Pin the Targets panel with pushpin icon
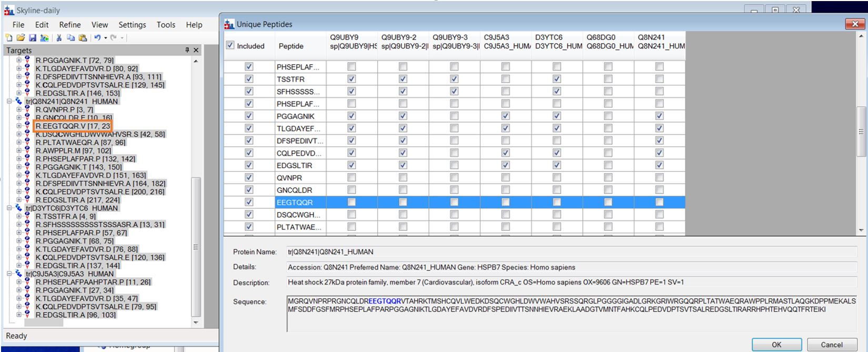The image size is (868, 352). (x=187, y=50)
